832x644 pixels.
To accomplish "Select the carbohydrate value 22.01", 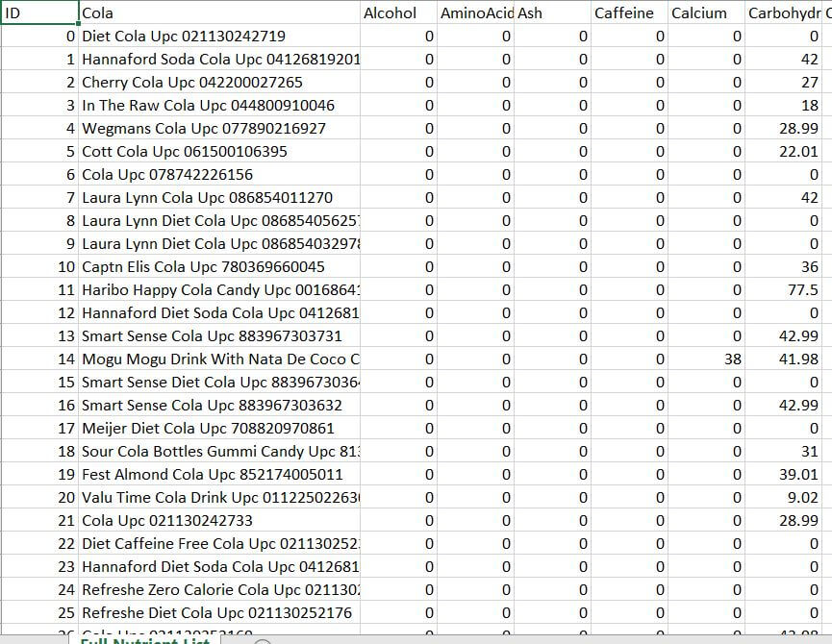I will 783,151.
